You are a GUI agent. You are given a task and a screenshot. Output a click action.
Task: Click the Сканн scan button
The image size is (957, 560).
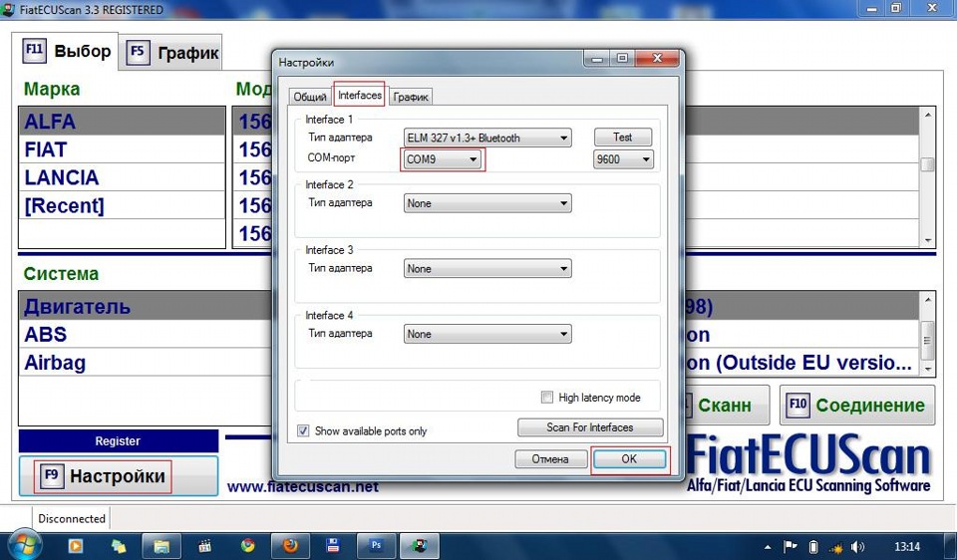pyautogui.click(x=727, y=405)
